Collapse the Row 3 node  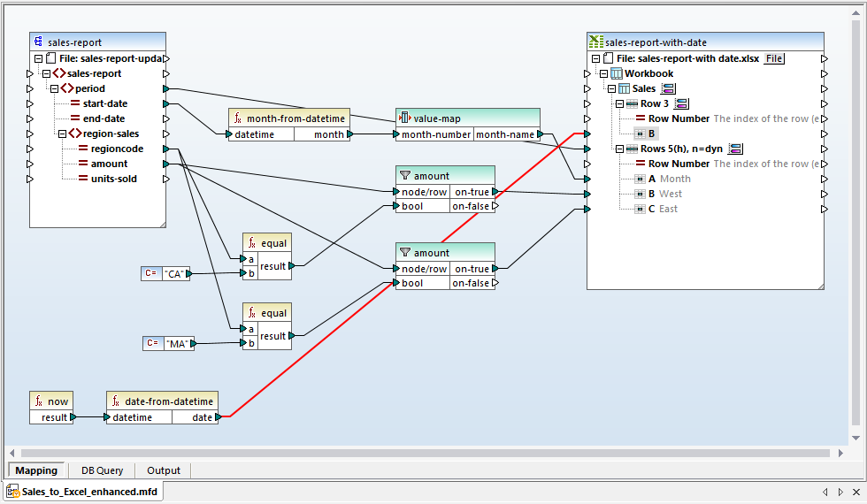(620, 103)
